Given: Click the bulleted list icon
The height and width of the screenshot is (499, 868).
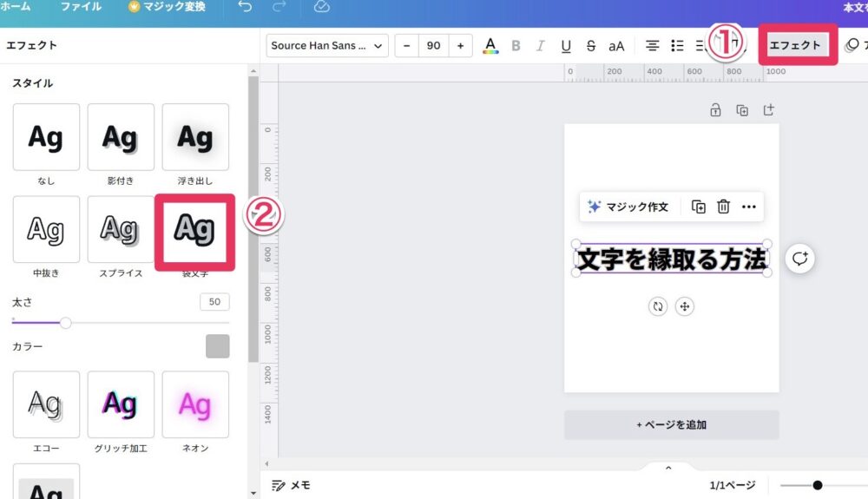Looking at the screenshot, I should pos(678,46).
